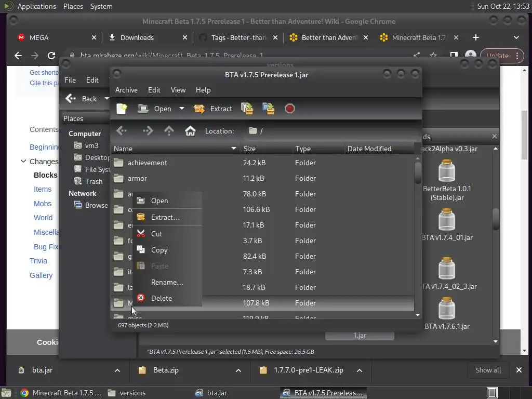Viewport: 532px width, 399px height.
Task: Open a new Chrome tab with plus button
Action: (476, 37)
